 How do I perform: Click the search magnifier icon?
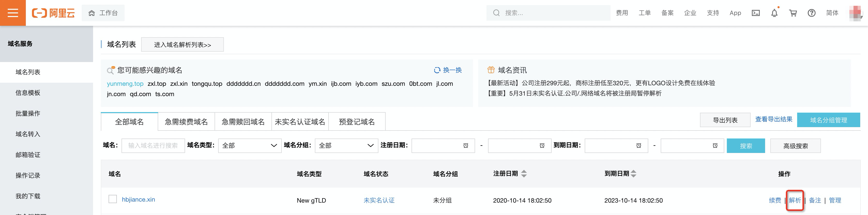coord(496,13)
